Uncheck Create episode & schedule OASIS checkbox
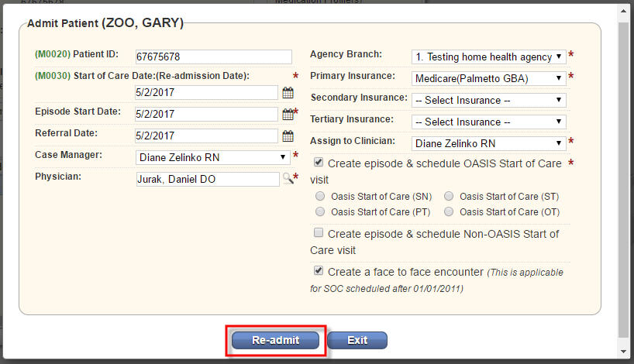Viewport: 634px width, 364px height. [319, 163]
